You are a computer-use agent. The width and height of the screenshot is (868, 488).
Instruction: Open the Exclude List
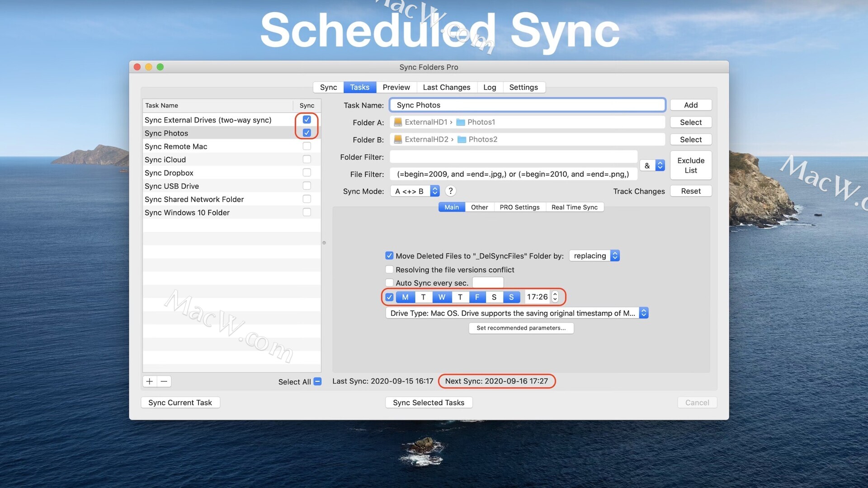(x=691, y=165)
